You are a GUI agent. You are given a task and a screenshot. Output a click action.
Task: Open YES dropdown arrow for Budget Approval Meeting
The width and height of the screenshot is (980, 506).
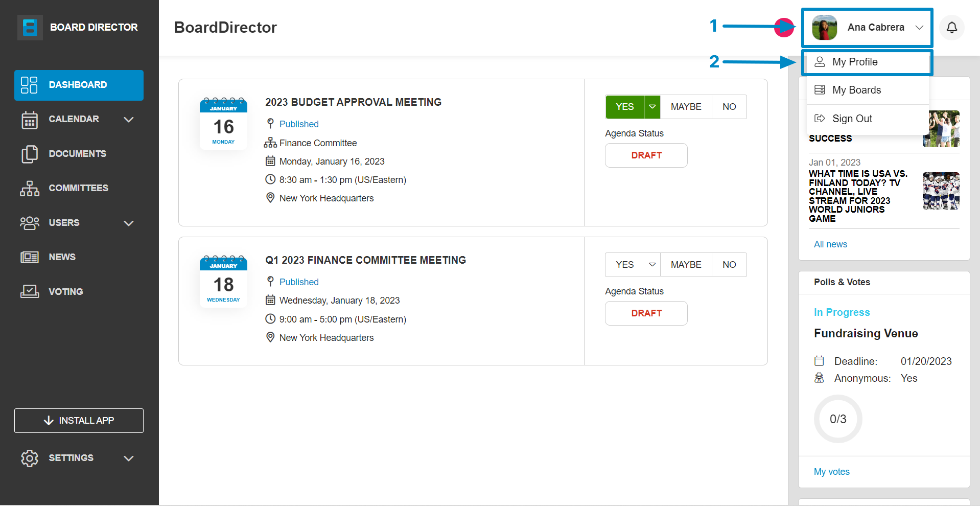[652, 107]
